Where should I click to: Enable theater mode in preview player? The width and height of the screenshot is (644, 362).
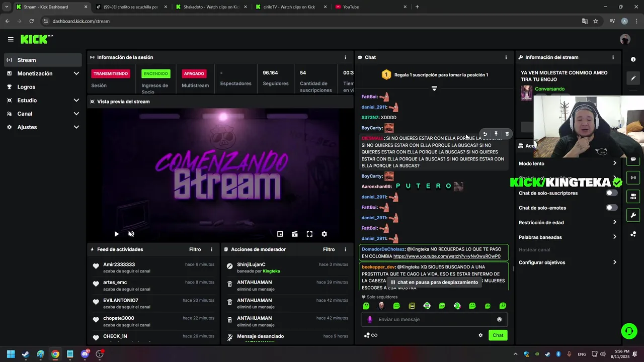(x=295, y=234)
